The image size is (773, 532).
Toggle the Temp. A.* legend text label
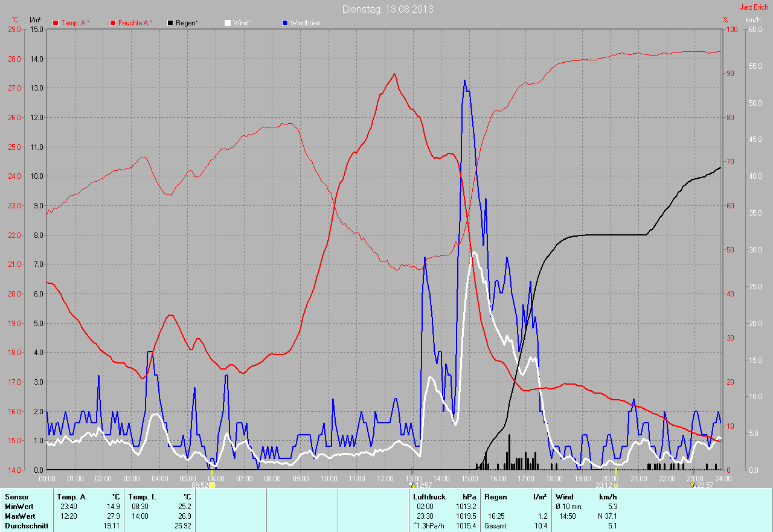[x=75, y=23]
